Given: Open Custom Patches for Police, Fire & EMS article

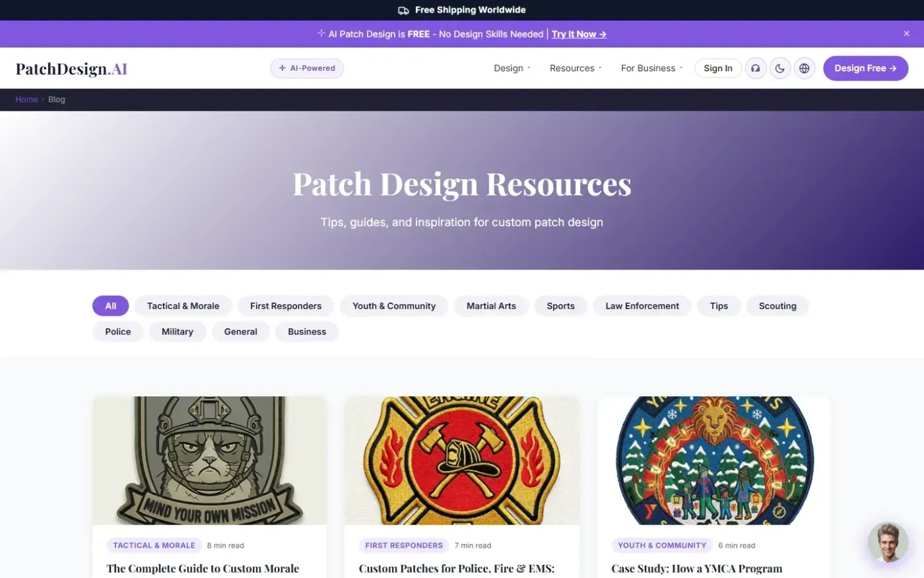Looking at the screenshot, I should point(457,569).
